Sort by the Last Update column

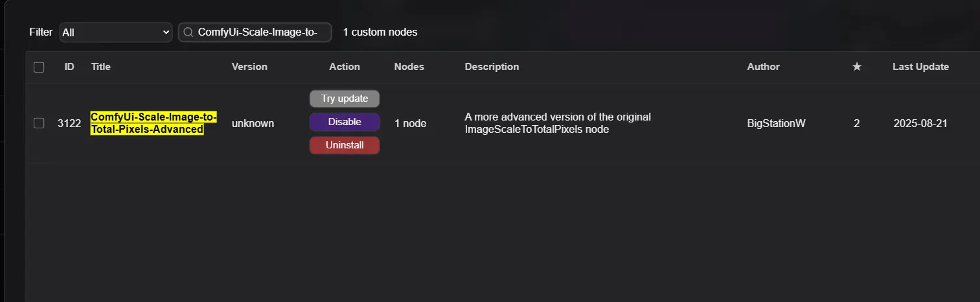point(920,67)
